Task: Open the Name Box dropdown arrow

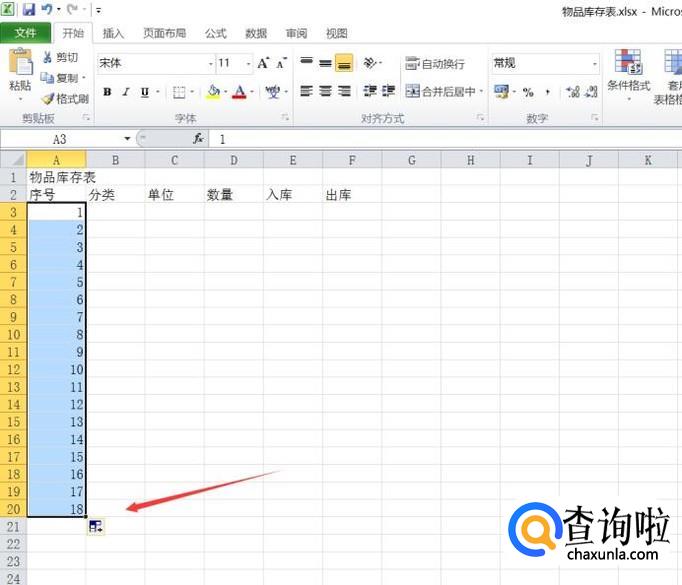Action: pyautogui.click(x=127, y=139)
